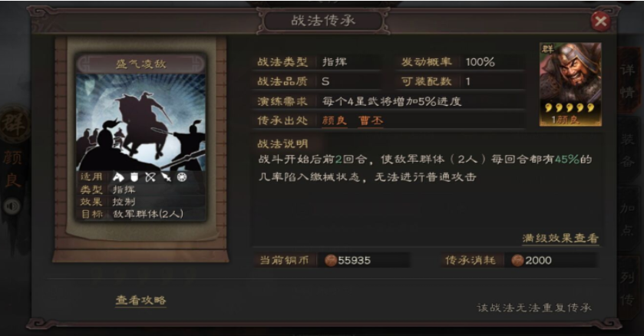Close the 战法传承 dialog
This screenshot has width=644, height=336.
pyautogui.click(x=600, y=21)
